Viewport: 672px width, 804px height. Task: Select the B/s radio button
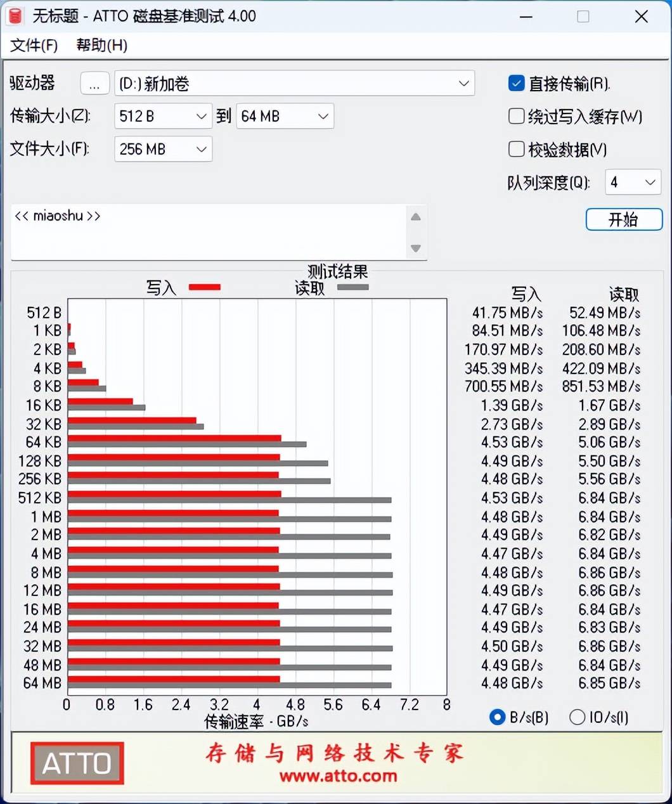tap(497, 717)
